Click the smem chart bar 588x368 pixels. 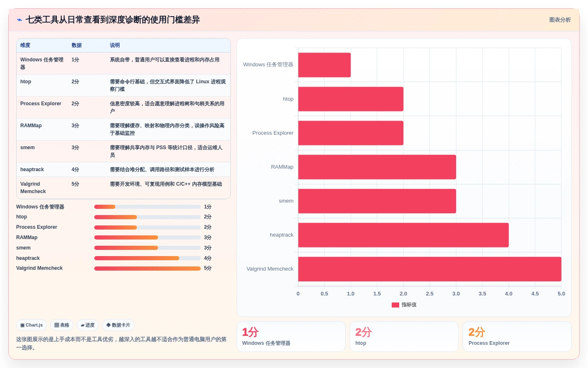377,201
